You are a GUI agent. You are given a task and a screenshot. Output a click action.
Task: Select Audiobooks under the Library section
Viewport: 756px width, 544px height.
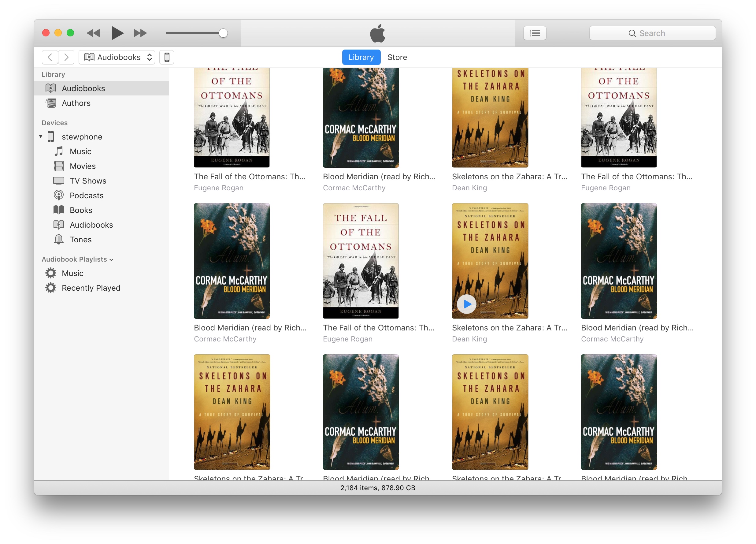pos(101,88)
